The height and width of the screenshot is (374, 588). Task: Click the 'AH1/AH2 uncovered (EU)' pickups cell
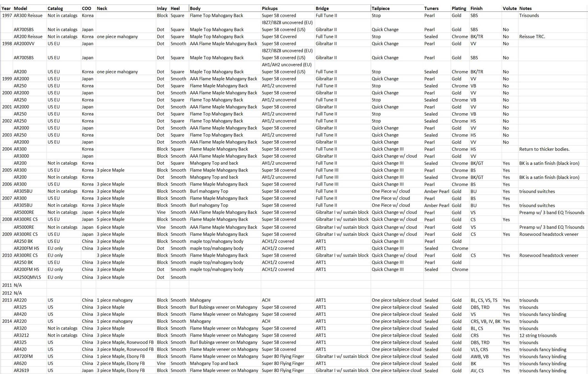pyautogui.click(x=286, y=65)
